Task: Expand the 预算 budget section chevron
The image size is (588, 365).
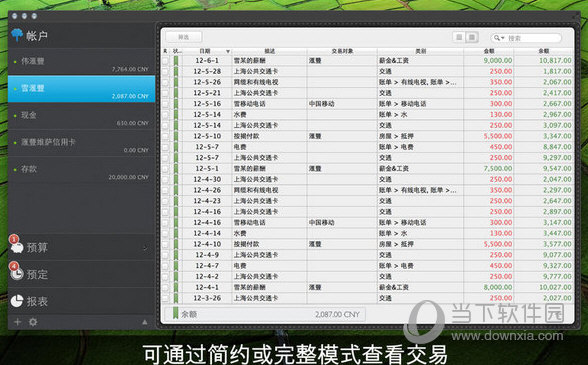Action: pyautogui.click(x=146, y=248)
